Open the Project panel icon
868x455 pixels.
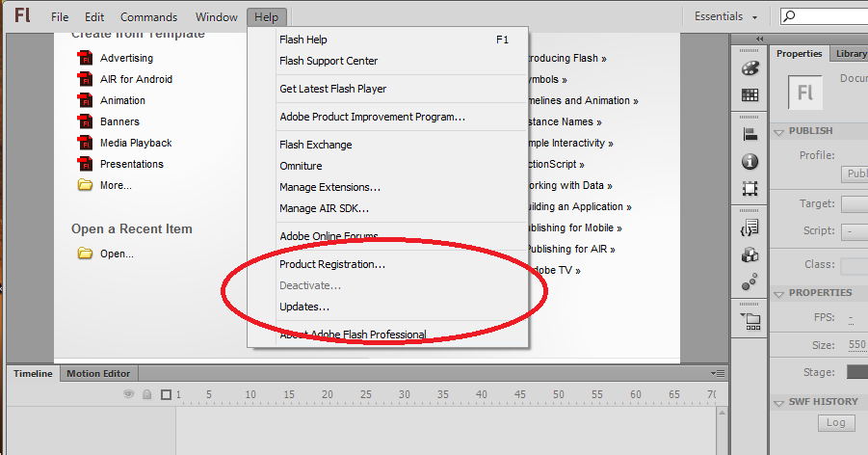pos(750,321)
